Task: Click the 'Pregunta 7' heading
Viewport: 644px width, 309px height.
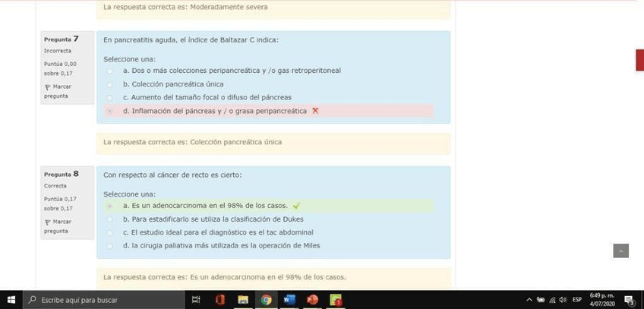Action: click(x=62, y=39)
